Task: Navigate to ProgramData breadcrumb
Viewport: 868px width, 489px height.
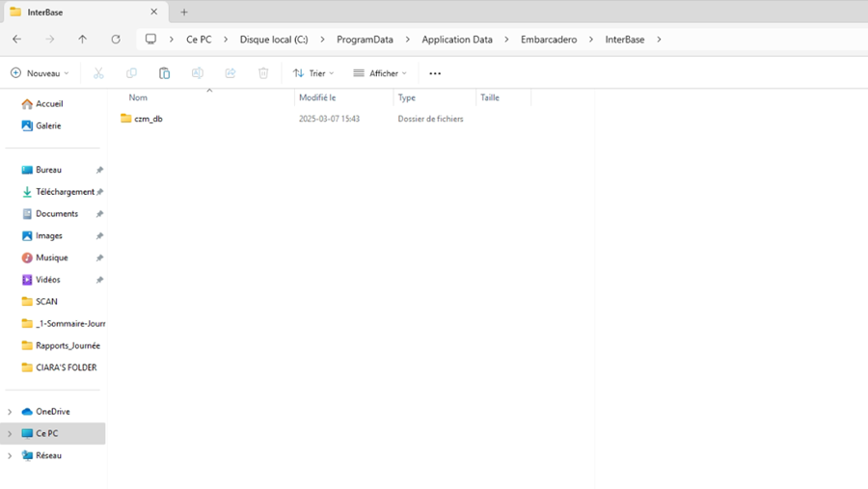Action: tap(365, 40)
